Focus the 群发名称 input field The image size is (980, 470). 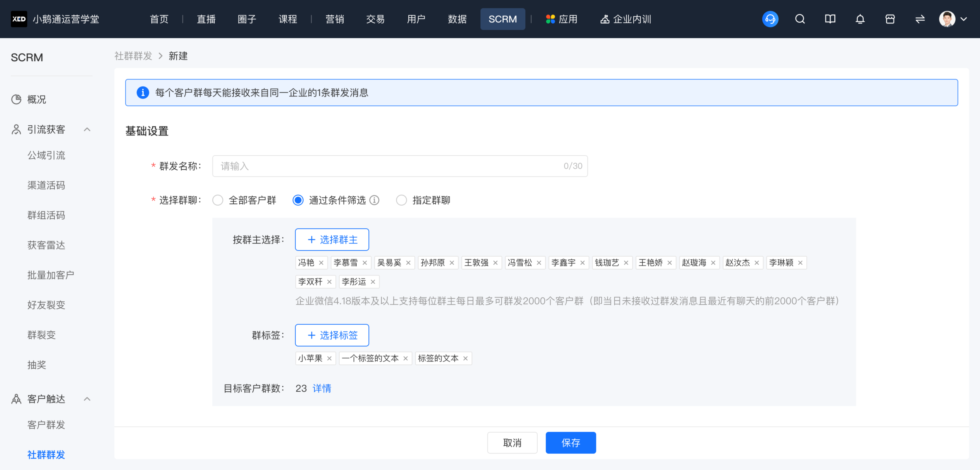coord(400,166)
